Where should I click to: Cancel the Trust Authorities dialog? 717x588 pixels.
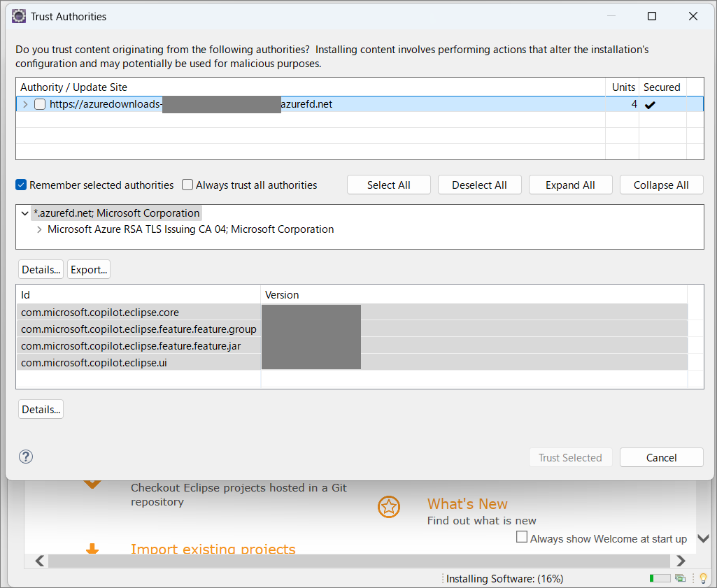(661, 457)
